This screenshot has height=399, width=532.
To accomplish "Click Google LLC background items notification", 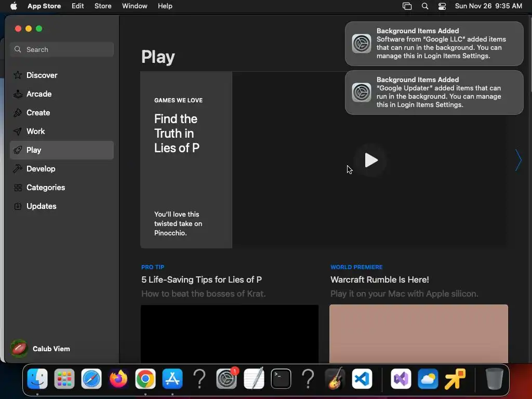I will point(434,44).
